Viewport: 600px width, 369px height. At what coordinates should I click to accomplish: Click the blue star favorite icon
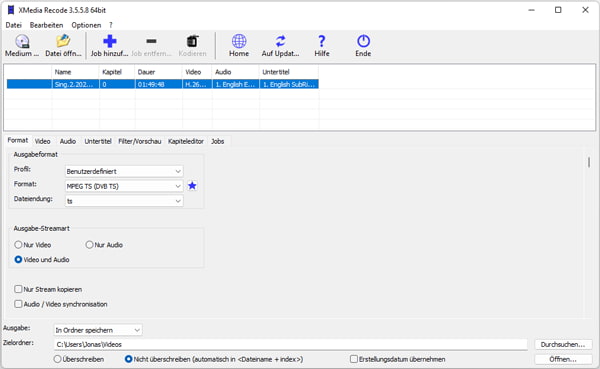[x=192, y=186]
